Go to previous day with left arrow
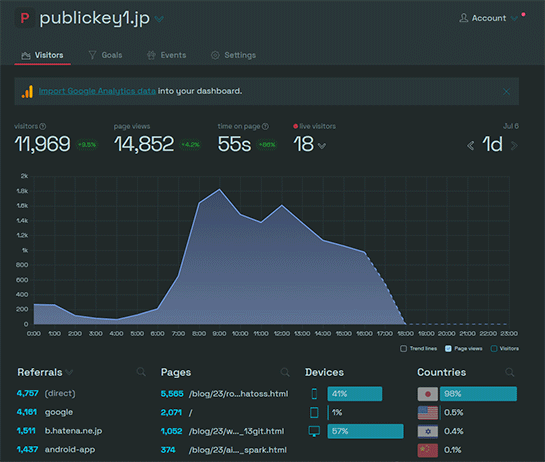545x462 pixels. (x=471, y=145)
